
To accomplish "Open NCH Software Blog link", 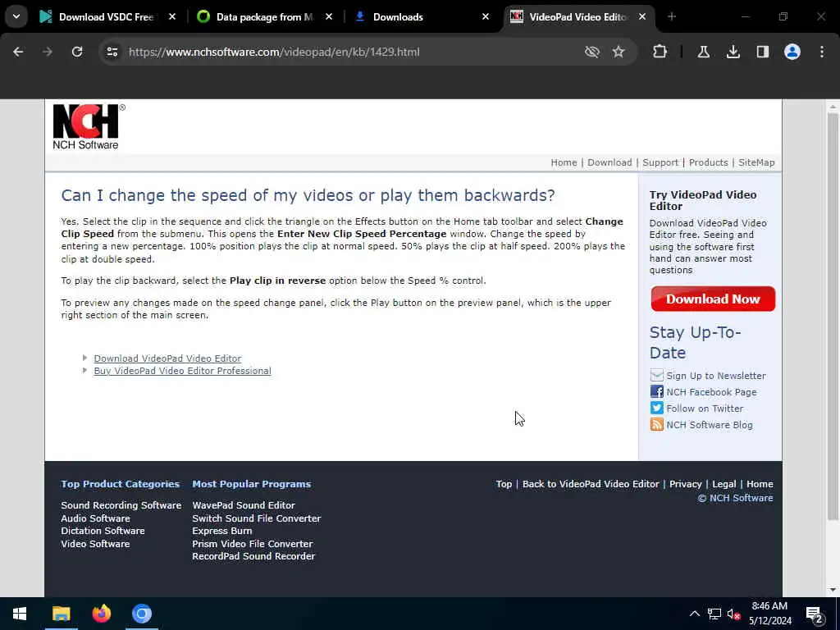I will [710, 425].
